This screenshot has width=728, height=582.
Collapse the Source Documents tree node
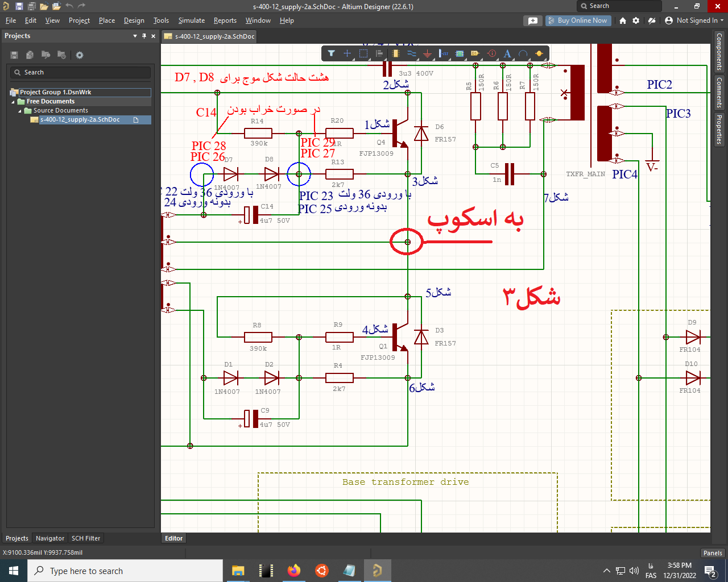pos(20,111)
